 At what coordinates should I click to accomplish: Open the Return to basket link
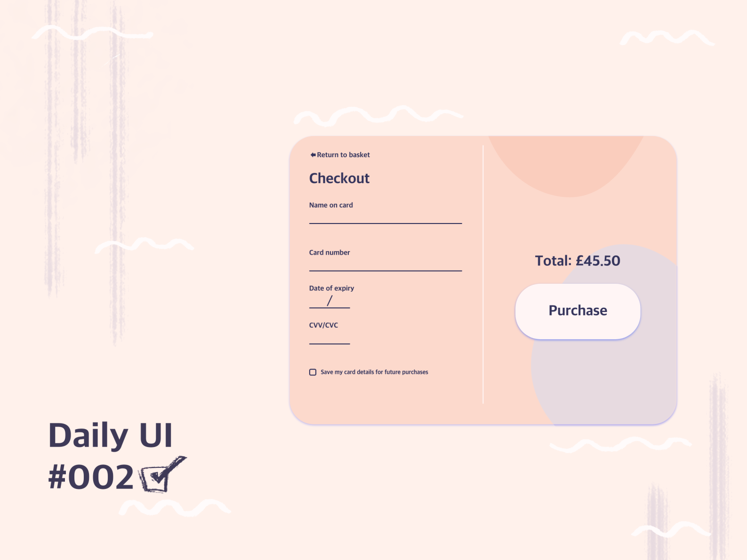[344, 154]
